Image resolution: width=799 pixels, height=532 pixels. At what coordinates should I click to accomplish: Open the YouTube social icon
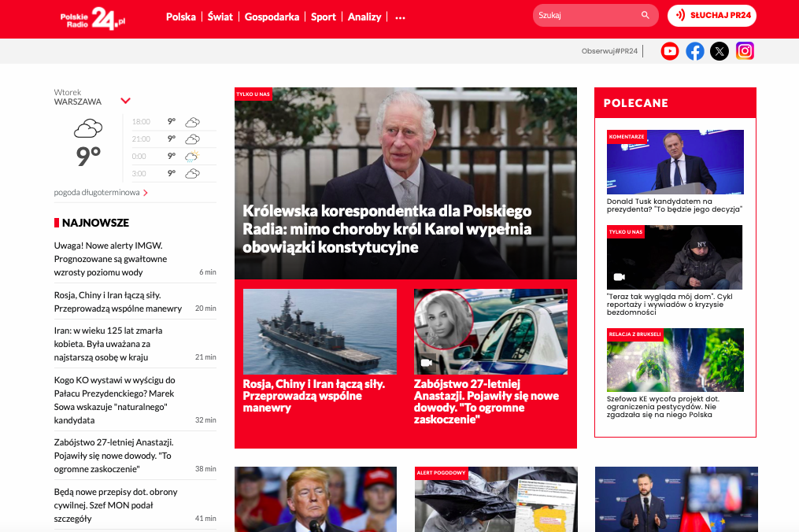tap(670, 51)
